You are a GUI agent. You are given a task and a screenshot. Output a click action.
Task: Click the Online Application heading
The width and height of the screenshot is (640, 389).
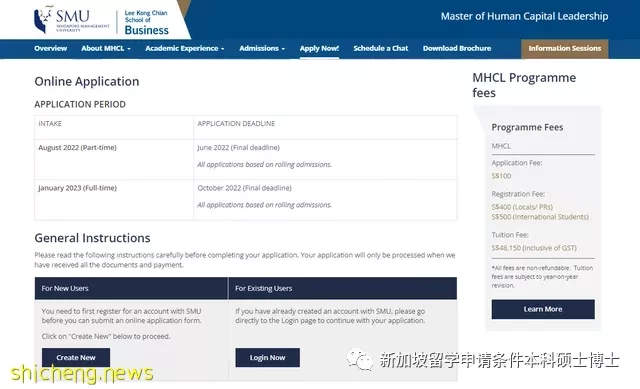coord(87,81)
